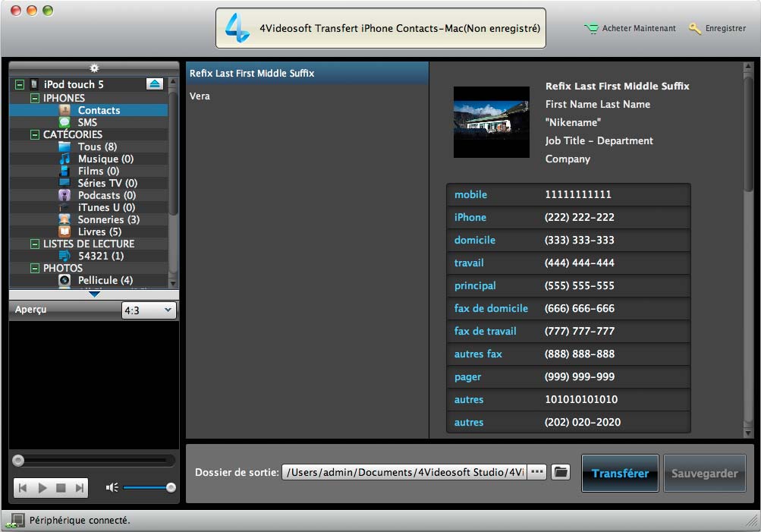This screenshot has width=761, height=532.
Task: Mute audio with the speaker icon
Action: [x=112, y=488]
